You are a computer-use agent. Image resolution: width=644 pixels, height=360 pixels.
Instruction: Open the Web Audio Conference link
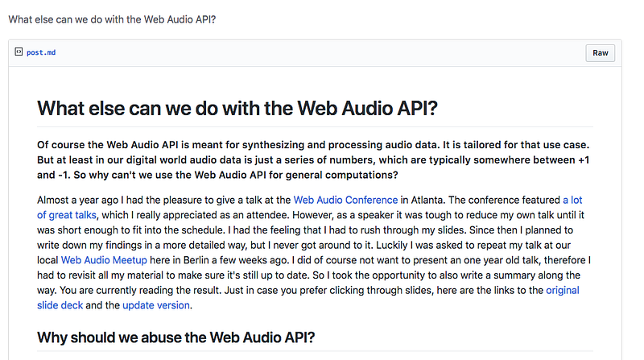pos(345,199)
